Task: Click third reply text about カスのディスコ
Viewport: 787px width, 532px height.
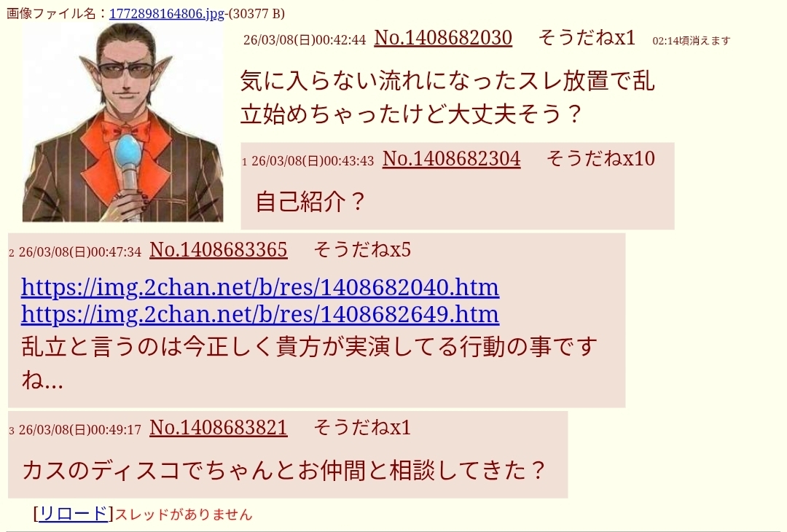Action: click(x=284, y=470)
